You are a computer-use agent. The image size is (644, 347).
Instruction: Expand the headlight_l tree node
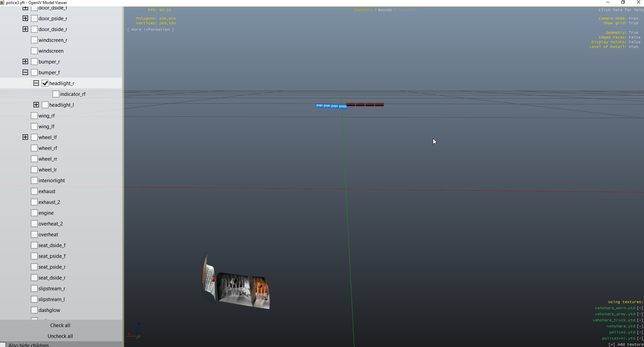coord(36,105)
